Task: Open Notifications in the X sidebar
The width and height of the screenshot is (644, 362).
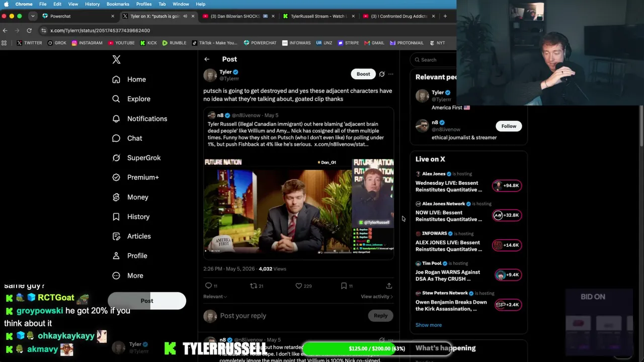Action: [x=139, y=119]
